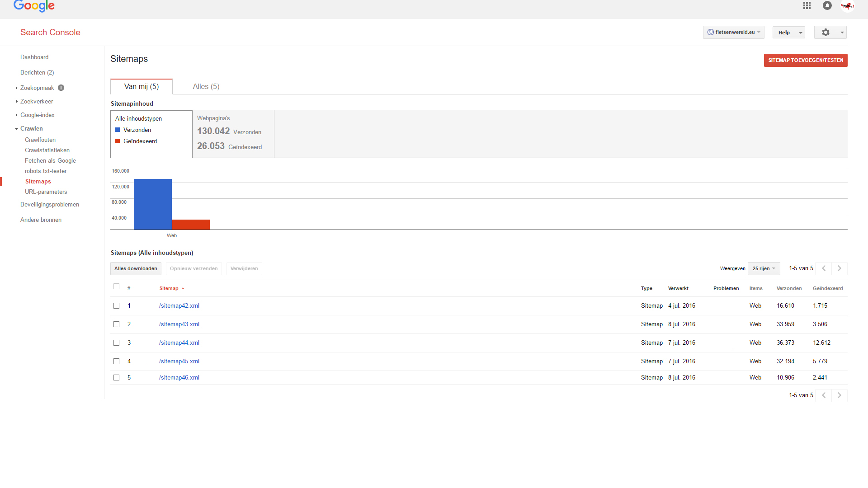Toggle the select-all checkbox in header
Screen dimensions: 868x488
(116, 286)
